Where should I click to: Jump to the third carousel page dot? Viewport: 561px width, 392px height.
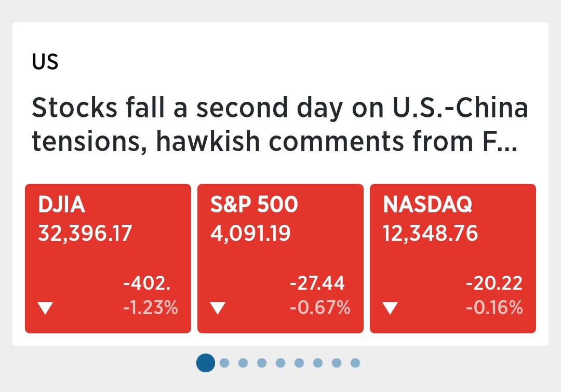[x=243, y=362]
